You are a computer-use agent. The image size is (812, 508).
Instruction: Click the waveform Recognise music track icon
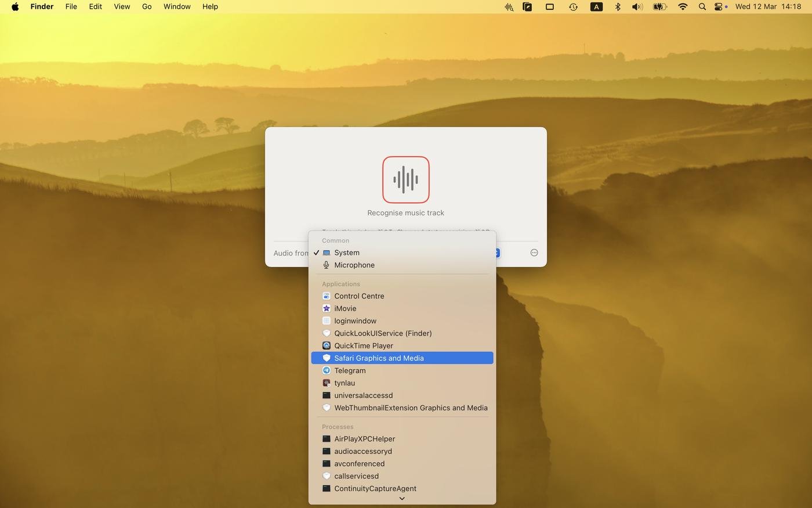click(405, 179)
